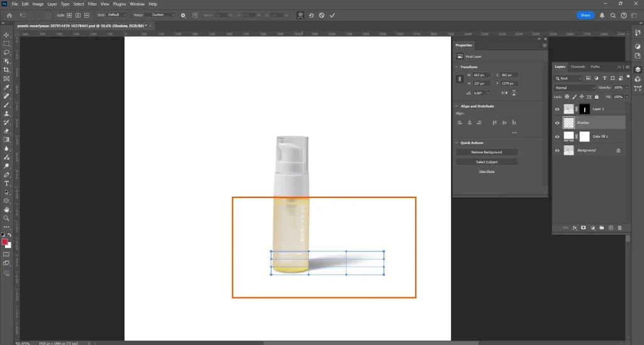Select the Zoom tool
Image resolution: width=644 pixels, height=345 pixels.
pyautogui.click(x=6, y=218)
